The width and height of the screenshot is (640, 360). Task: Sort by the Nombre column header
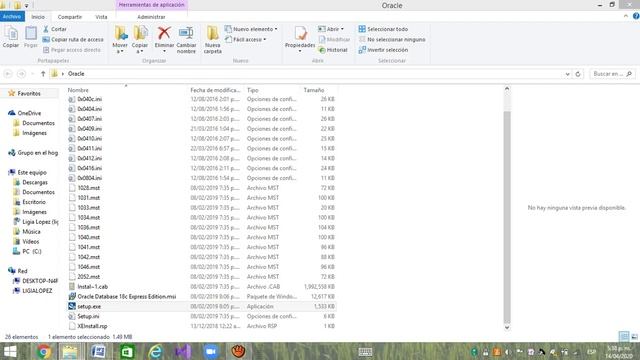[78, 90]
